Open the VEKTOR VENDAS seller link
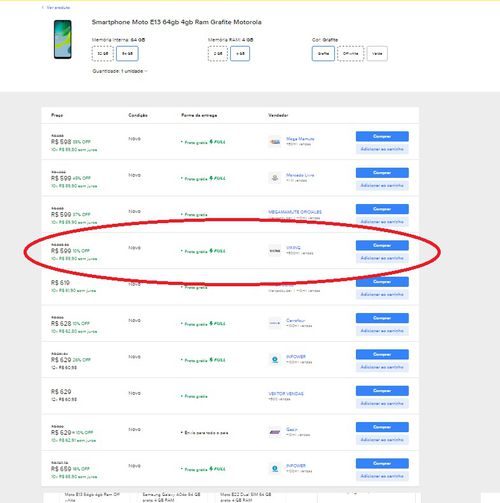Viewport: 500px width, 503px height. pyautogui.click(x=286, y=394)
